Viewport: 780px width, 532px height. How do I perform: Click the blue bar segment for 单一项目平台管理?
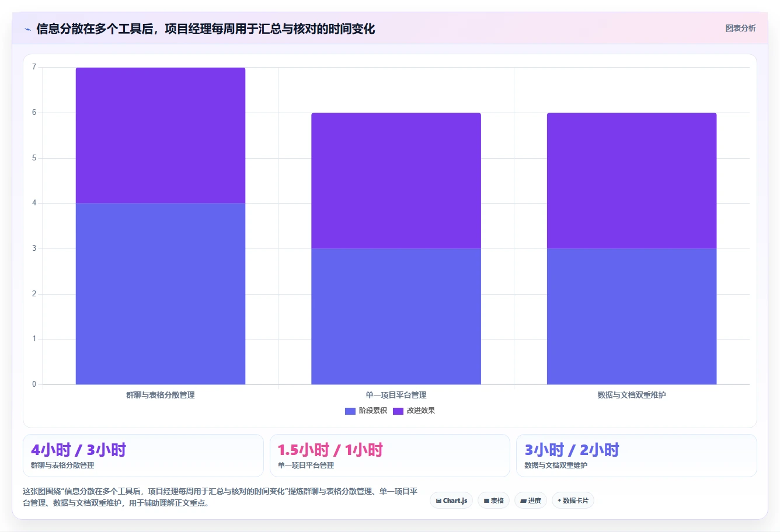pos(396,316)
